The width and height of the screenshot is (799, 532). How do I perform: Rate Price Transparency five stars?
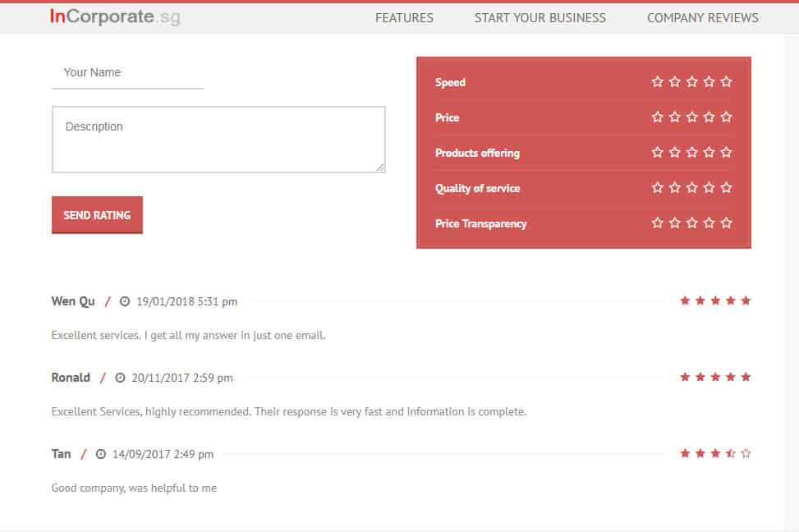tap(727, 222)
